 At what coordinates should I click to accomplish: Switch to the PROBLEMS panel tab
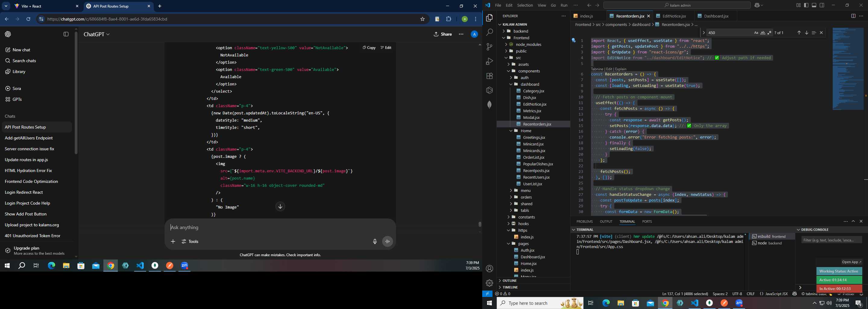coord(584,221)
